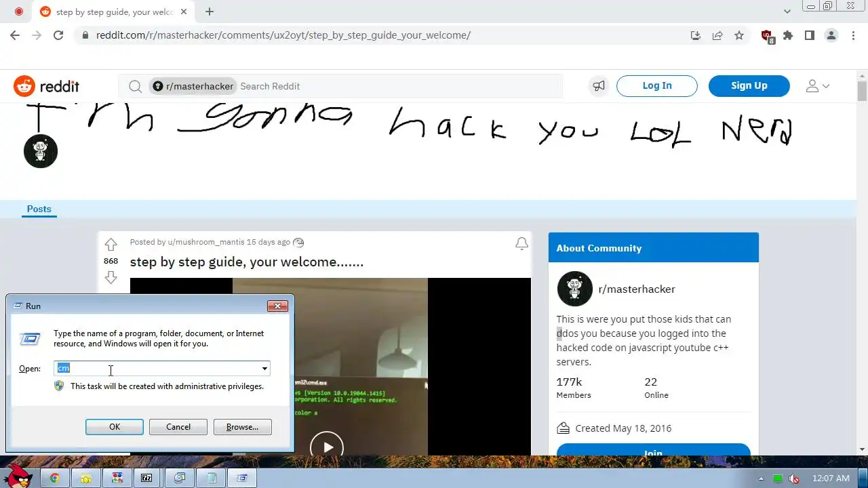Click the muted volume tray icon
Screen dimensions: 868x488
click(794, 479)
